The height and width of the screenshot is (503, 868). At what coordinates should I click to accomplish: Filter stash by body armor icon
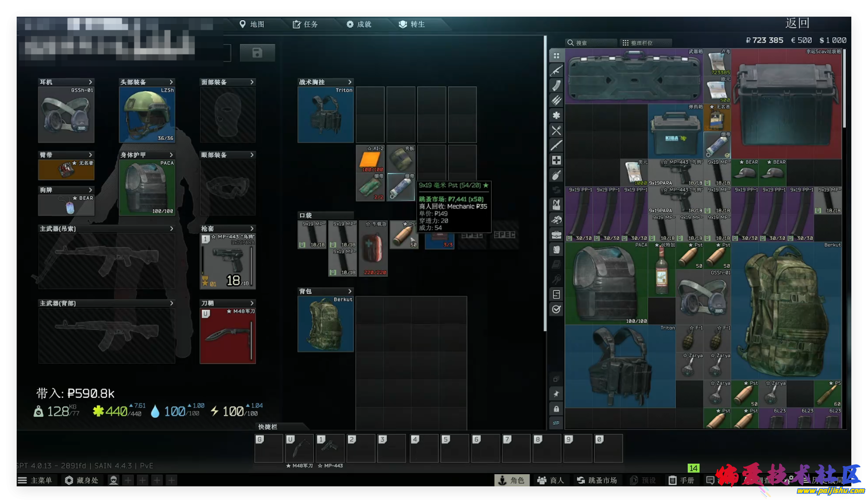pyautogui.click(x=556, y=249)
